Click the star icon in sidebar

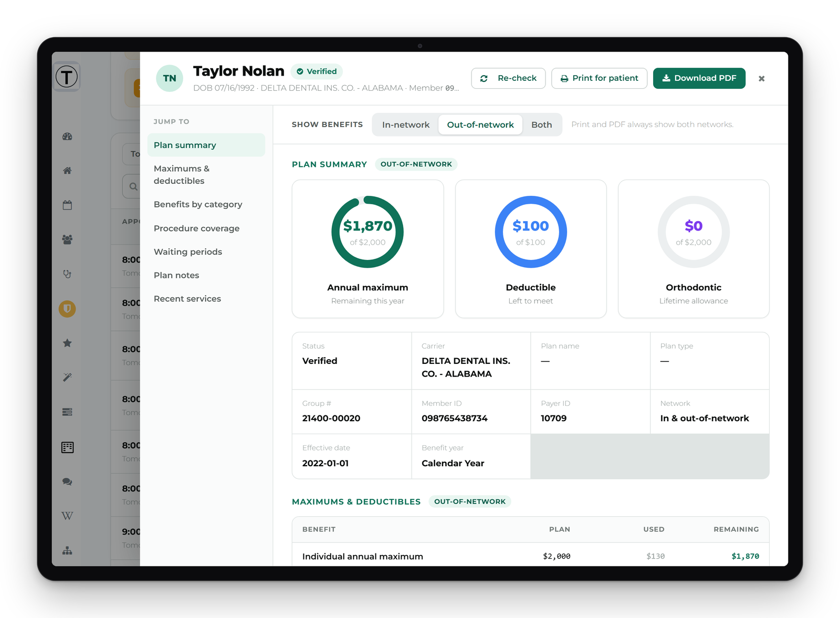pyautogui.click(x=67, y=343)
